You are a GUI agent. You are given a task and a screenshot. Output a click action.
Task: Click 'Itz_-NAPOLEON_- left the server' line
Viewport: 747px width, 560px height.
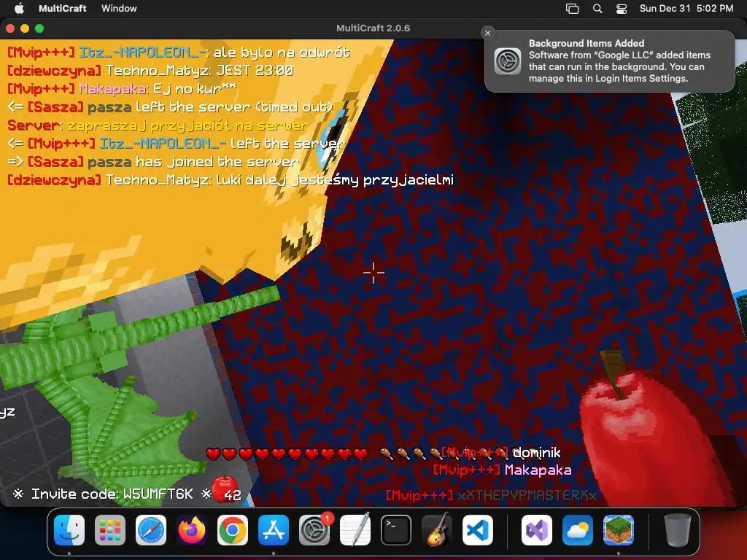[x=176, y=144]
